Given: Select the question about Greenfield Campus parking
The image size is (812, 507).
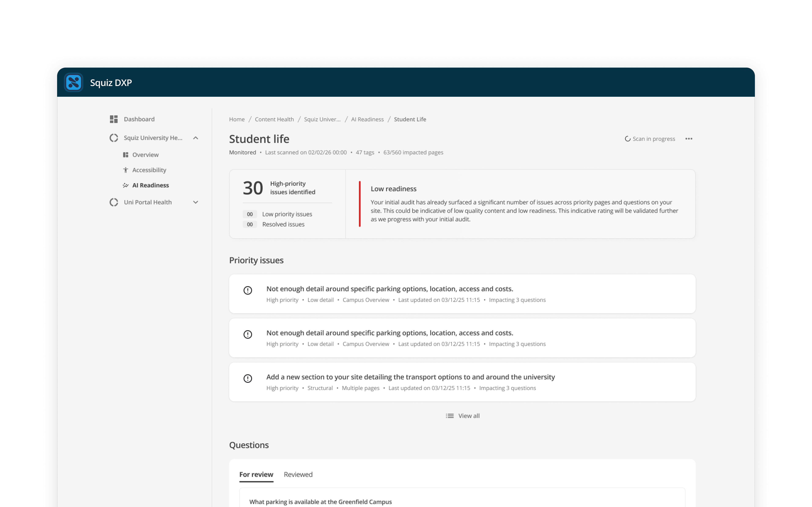Looking at the screenshot, I should pyautogui.click(x=320, y=502).
